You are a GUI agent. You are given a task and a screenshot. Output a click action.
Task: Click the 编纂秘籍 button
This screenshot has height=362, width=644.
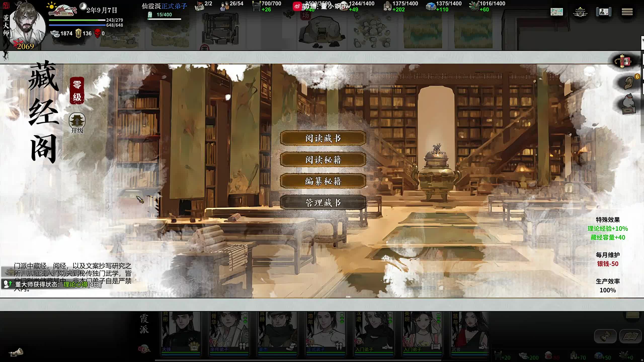coord(323,181)
